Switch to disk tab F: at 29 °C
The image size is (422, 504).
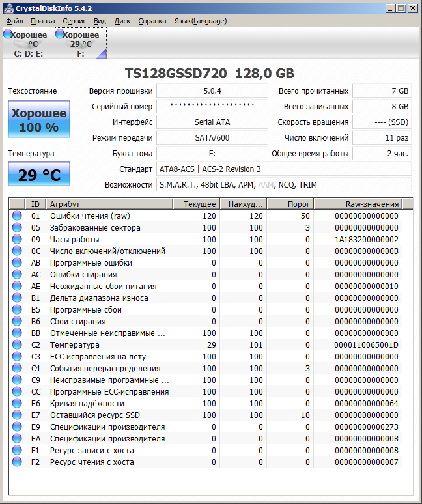[81, 44]
